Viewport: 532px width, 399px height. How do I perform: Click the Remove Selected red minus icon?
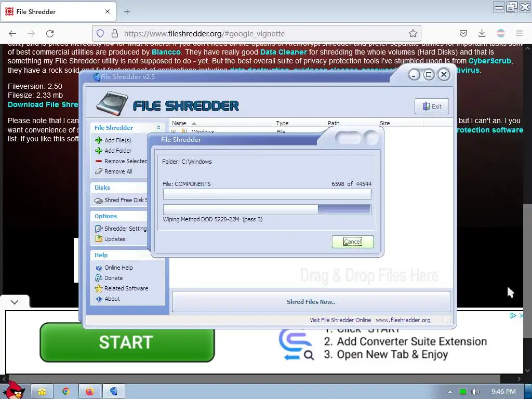(99, 161)
